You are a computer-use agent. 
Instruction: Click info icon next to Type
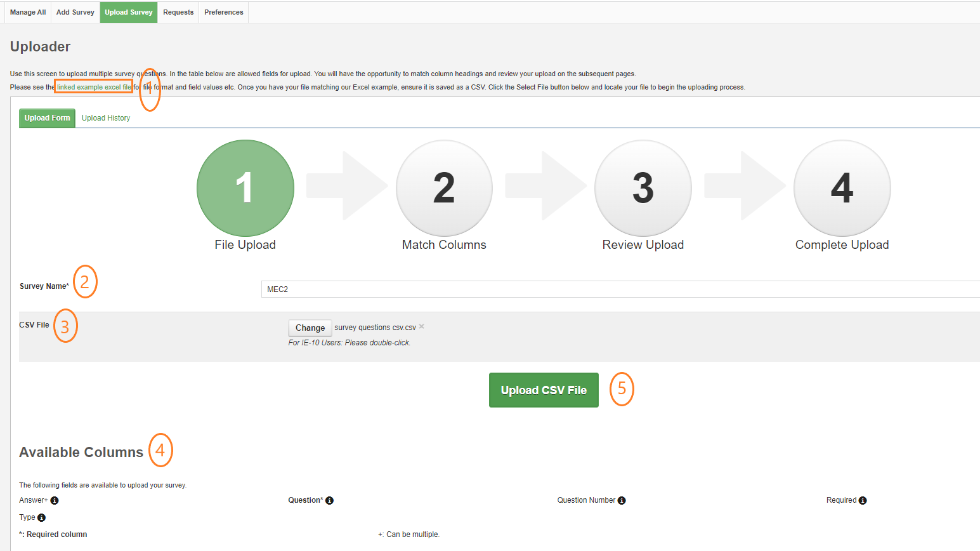pos(41,518)
